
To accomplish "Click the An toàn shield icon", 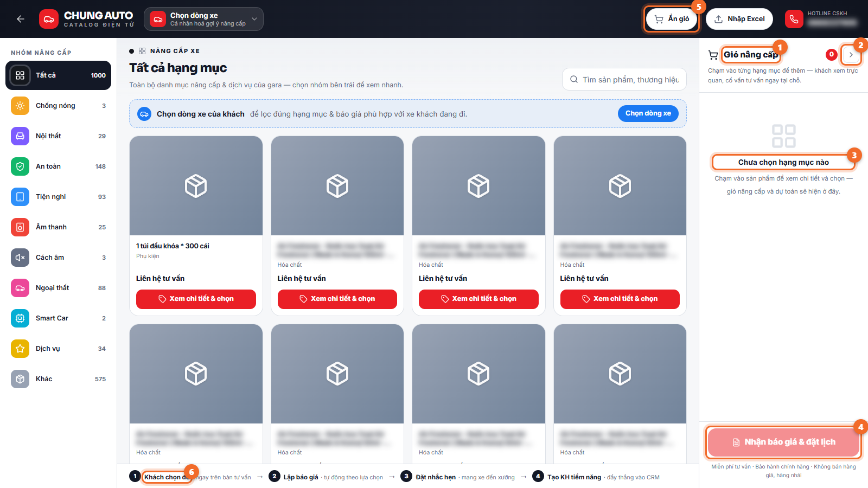I will (20, 166).
